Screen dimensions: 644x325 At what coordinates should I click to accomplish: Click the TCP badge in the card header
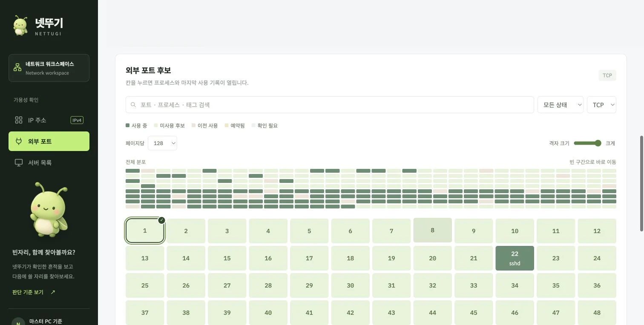(x=607, y=76)
